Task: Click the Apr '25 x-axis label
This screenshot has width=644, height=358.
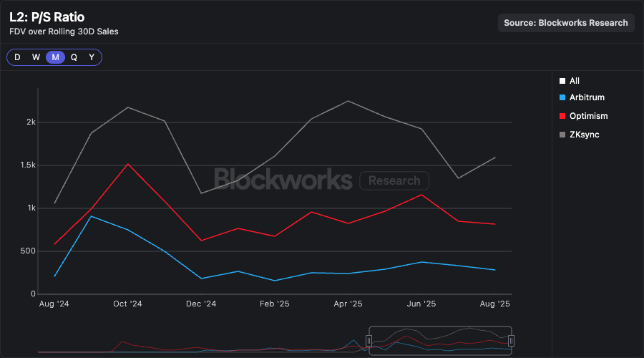Action: (348, 304)
